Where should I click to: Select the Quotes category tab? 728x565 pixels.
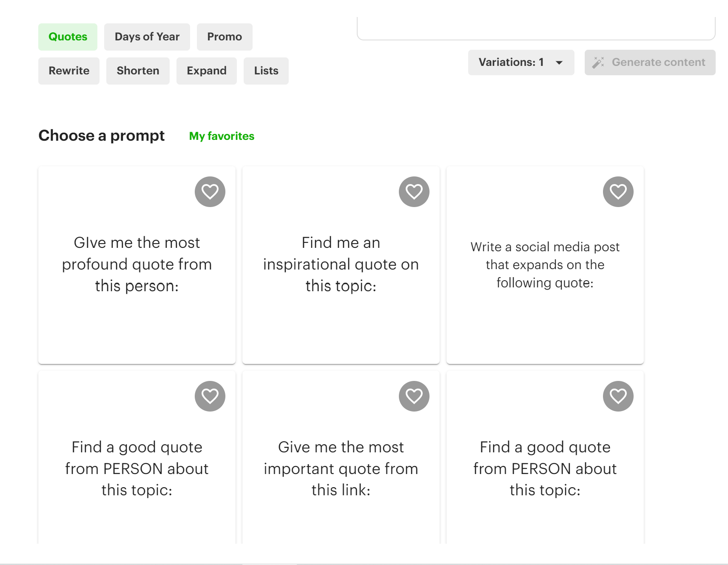point(68,37)
